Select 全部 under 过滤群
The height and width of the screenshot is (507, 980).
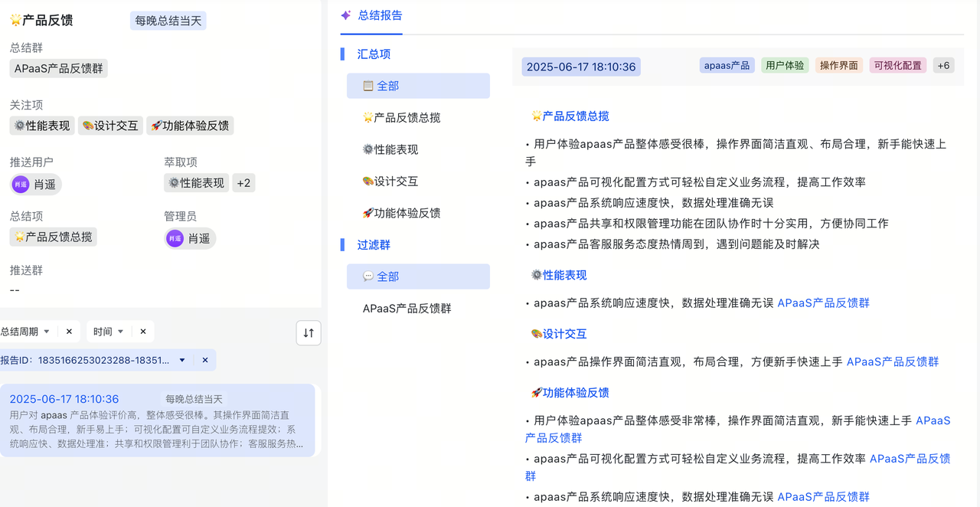tap(418, 276)
